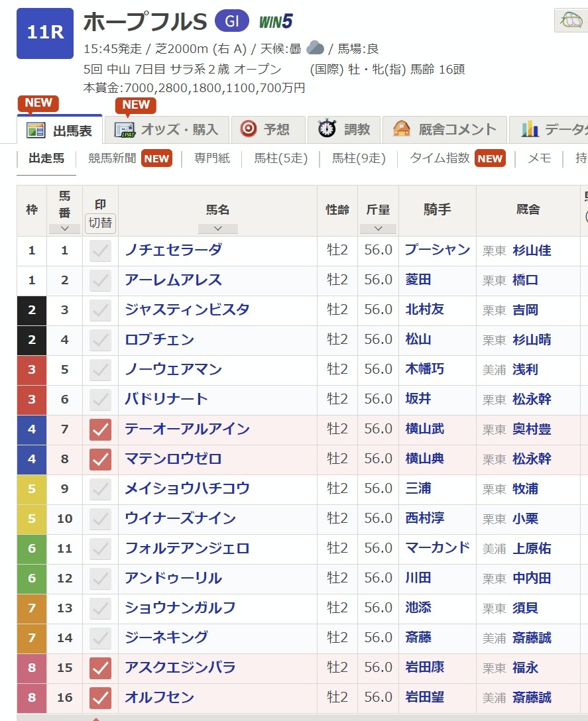Uncheck the mark for オルフセン
The image size is (588, 721).
click(x=100, y=698)
